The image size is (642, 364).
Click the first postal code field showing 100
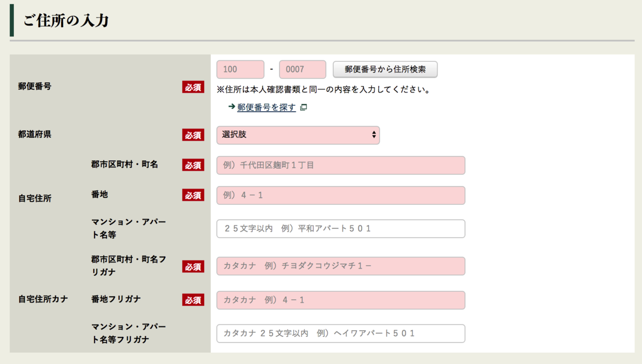[x=240, y=69]
